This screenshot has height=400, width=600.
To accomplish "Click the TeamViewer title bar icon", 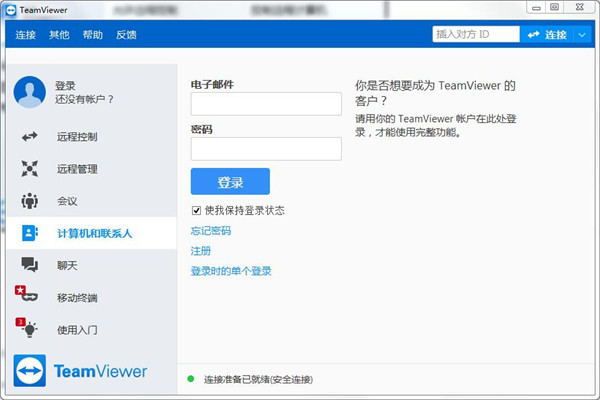I will (11, 10).
